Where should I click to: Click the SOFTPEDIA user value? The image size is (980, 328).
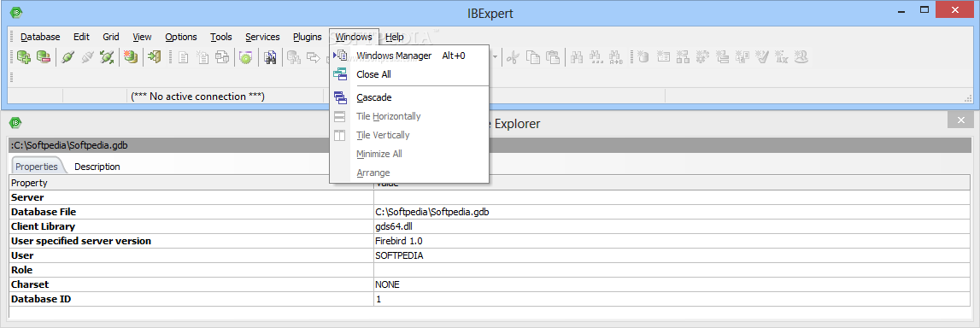pyautogui.click(x=399, y=255)
